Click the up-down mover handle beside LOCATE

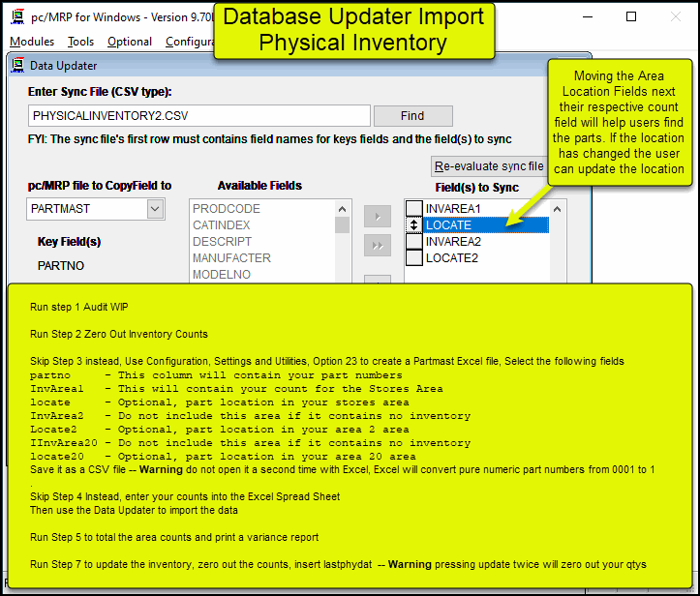[414, 224]
